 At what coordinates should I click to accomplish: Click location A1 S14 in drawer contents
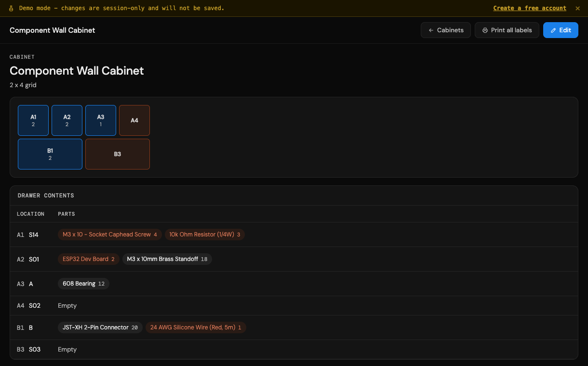coord(27,235)
